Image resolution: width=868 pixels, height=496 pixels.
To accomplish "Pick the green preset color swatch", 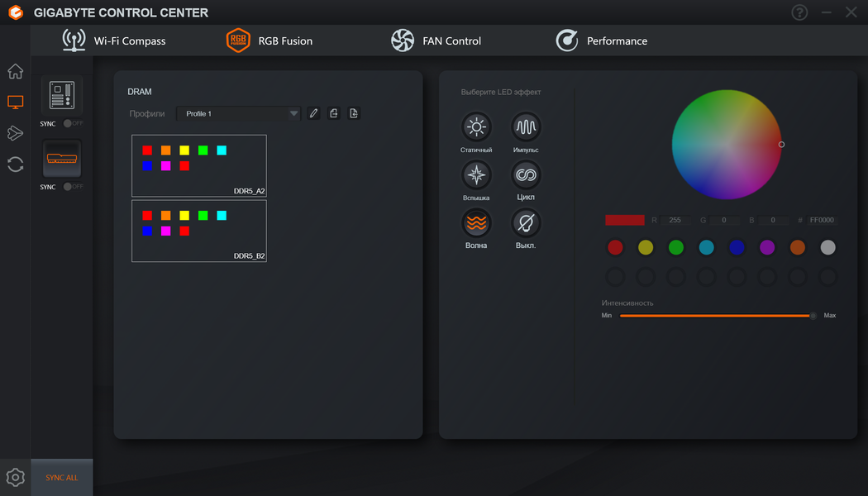I will [x=676, y=247].
